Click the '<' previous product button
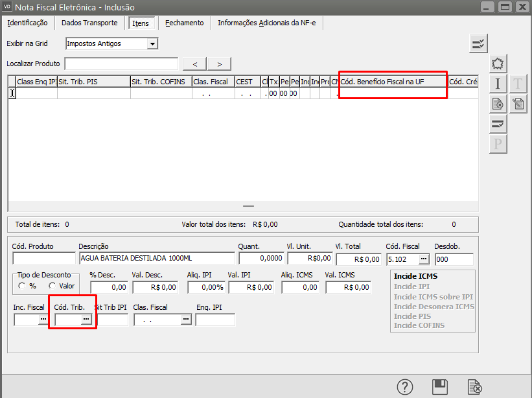This screenshot has height=398, width=532. [195, 64]
